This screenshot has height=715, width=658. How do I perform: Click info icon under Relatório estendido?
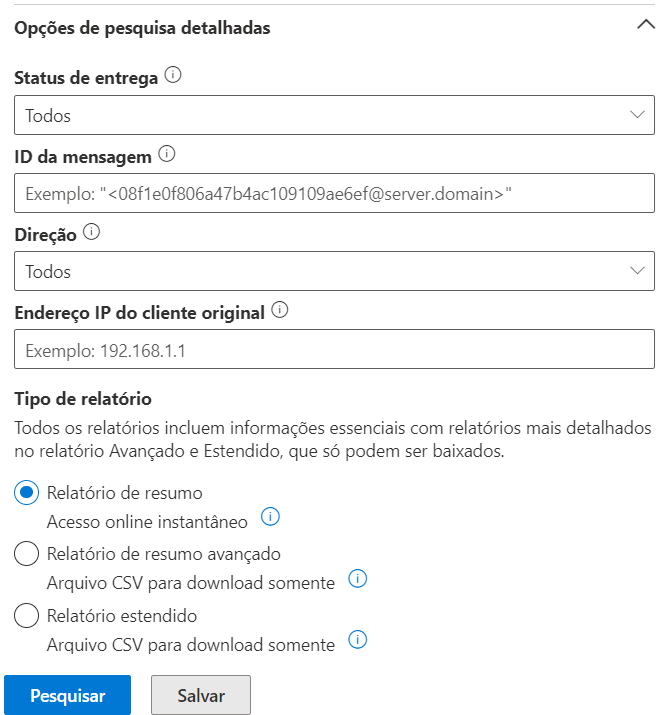(358, 640)
